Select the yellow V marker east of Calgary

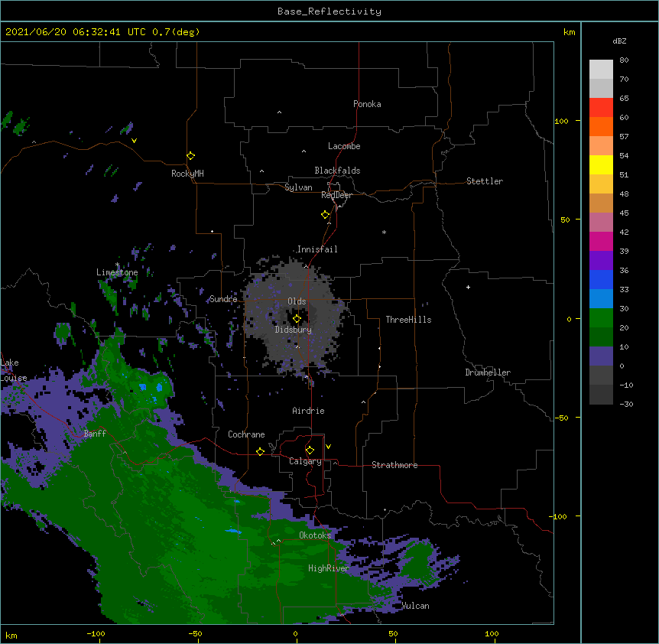(x=328, y=447)
